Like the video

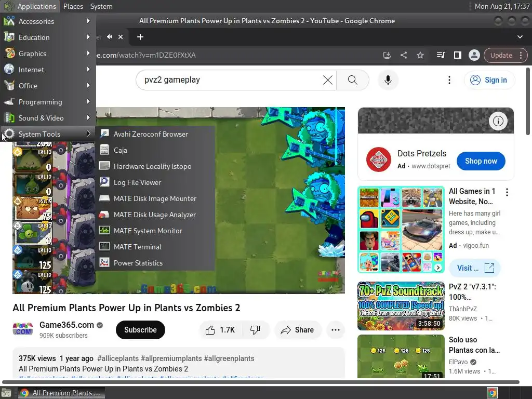pyautogui.click(x=220, y=330)
